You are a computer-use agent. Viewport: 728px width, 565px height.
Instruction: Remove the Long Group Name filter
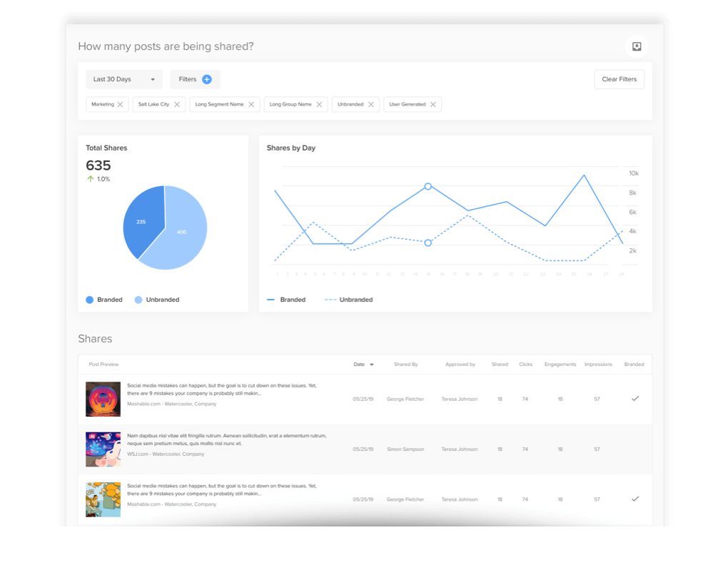tap(319, 105)
